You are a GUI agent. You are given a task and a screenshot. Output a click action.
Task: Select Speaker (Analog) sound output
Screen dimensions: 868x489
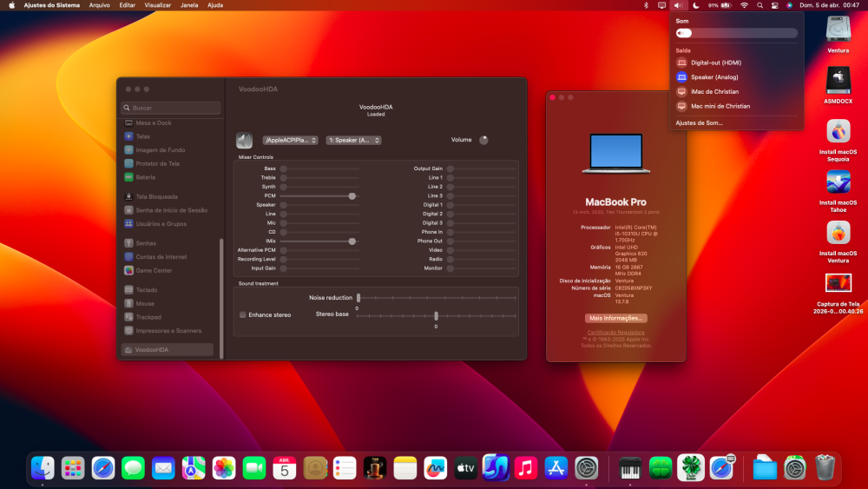pos(736,77)
